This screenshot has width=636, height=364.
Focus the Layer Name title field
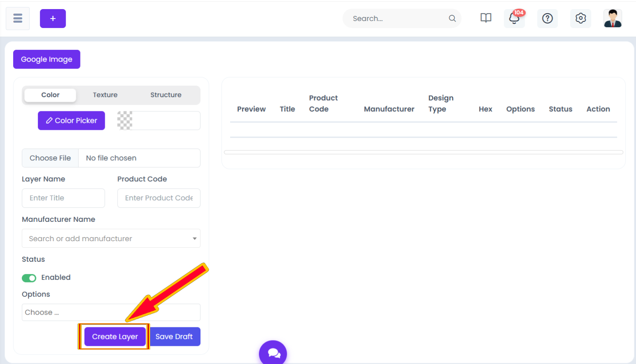pyautogui.click(x=63, y=198)
